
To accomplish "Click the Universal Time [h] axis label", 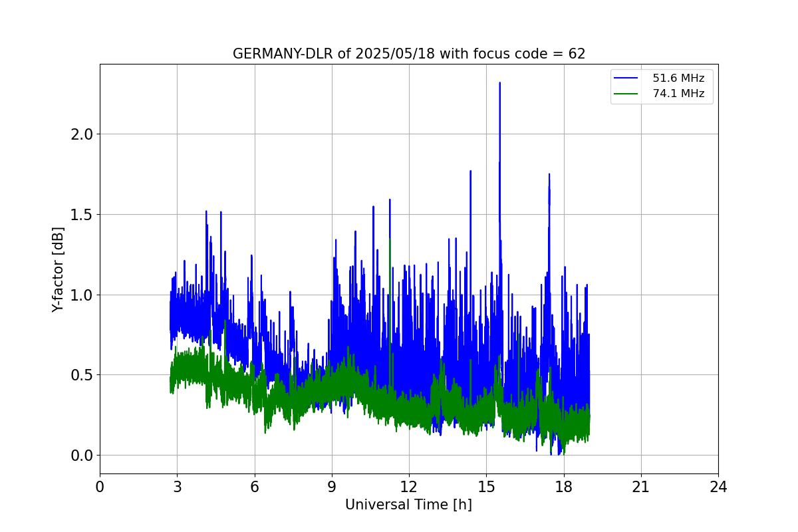I will (x=408, y=505).
